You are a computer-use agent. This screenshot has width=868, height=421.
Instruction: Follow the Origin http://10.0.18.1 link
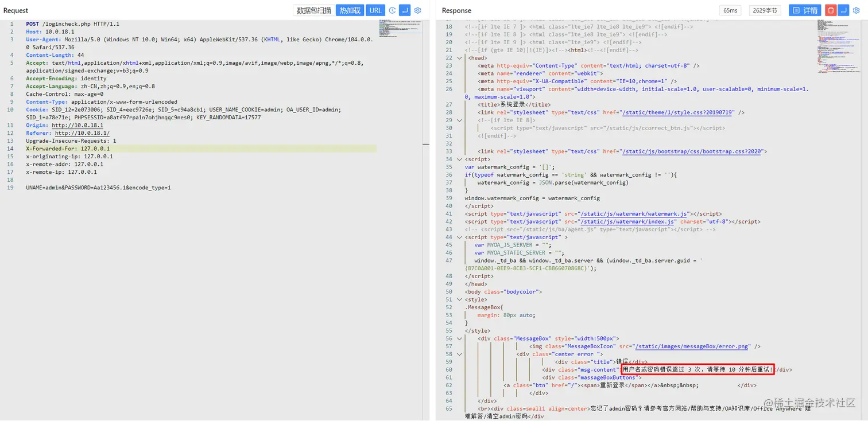pos(77,126)
